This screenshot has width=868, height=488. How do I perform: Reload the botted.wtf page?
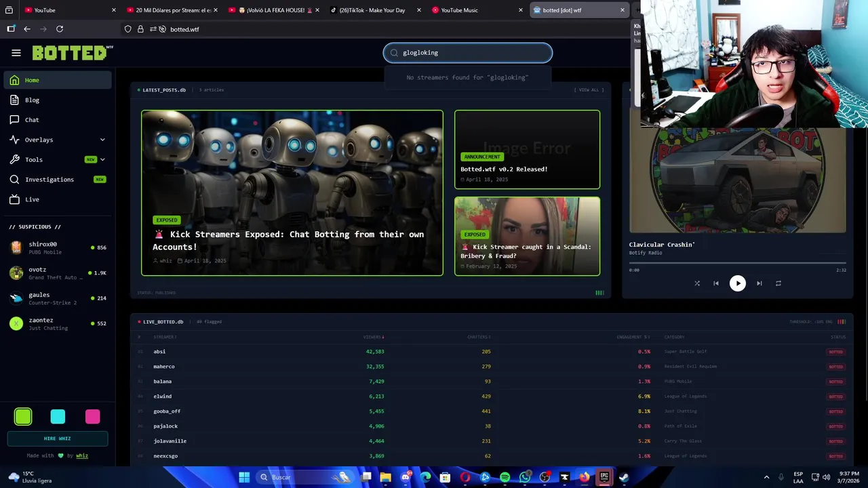[60, 29]
